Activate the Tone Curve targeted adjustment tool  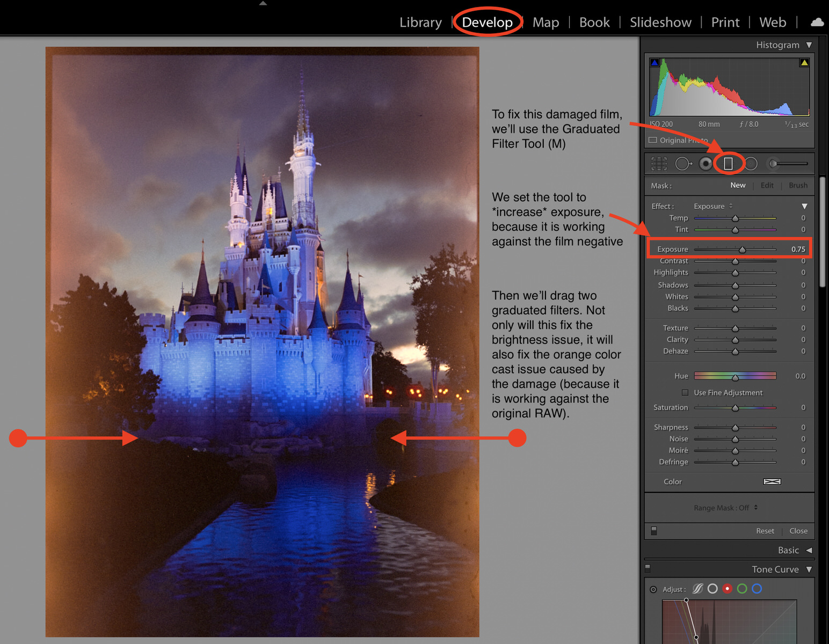click(x=653, y=589)
